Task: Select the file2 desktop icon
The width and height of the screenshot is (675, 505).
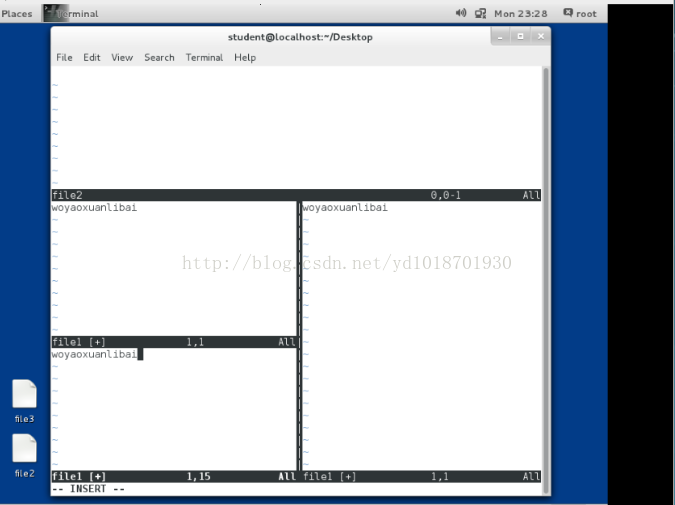Action: [25, 456]
